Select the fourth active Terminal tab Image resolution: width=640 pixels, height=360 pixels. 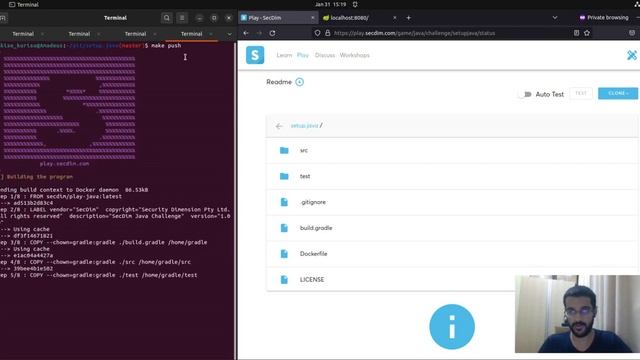point(191,34)
